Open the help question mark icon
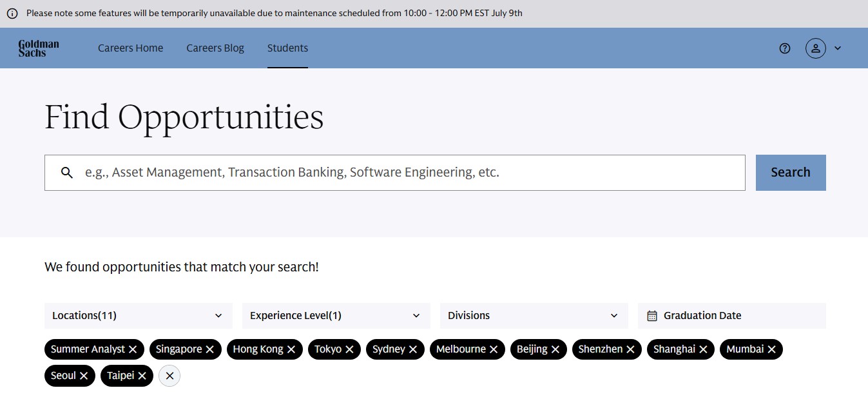Screen dimensions: 868x408 pos(784,48)
